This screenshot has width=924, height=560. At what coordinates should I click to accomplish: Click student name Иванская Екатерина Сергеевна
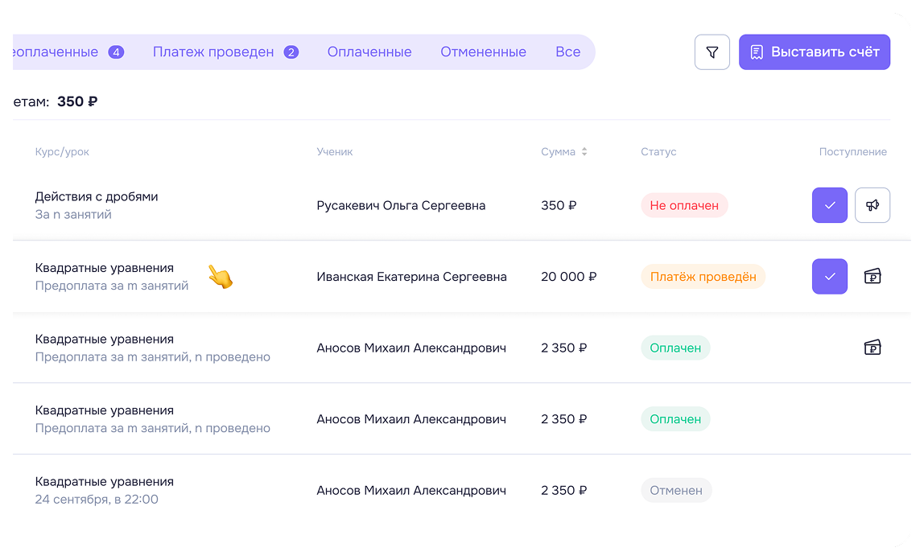(411, 277)
